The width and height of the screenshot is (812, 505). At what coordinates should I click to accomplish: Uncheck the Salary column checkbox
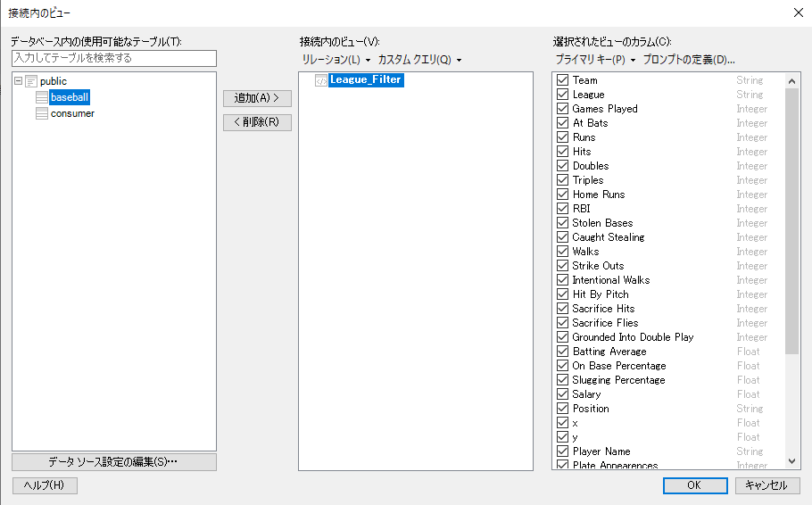[x=562, y=394]
